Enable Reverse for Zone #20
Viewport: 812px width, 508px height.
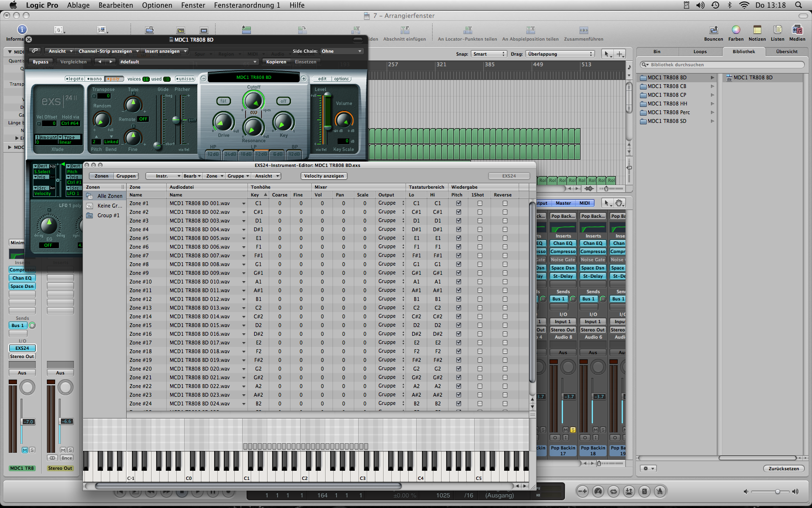pos(505,369)
